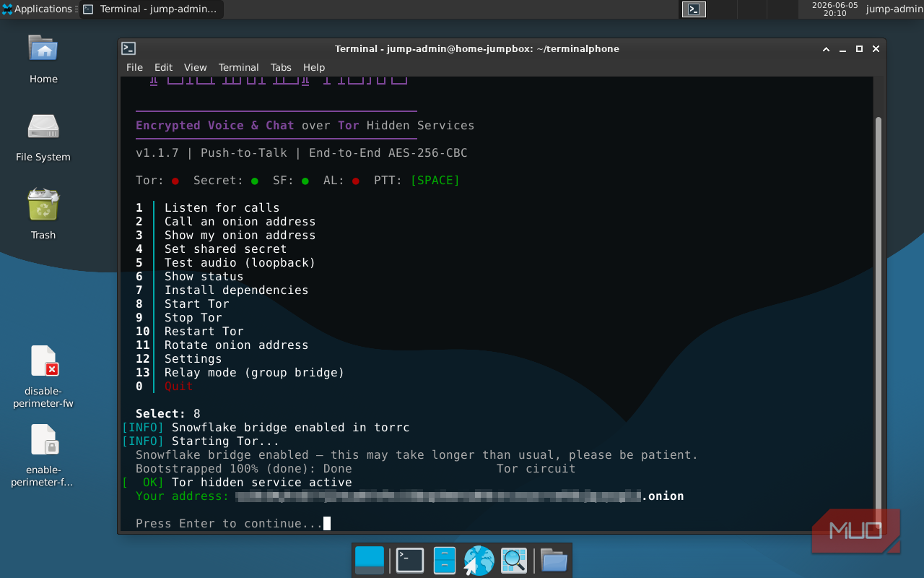Click the "Call an onion address" line

pos(240,221)
